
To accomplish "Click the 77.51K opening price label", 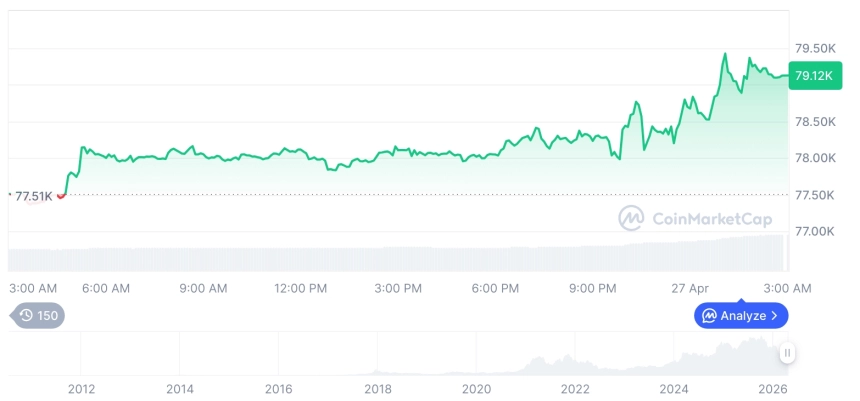I will (33, 196).
